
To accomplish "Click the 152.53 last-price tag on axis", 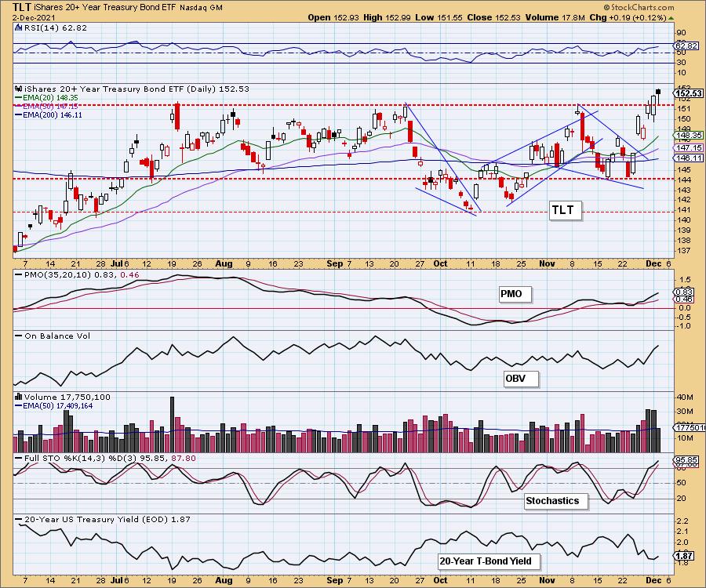I will coord(689,93).
